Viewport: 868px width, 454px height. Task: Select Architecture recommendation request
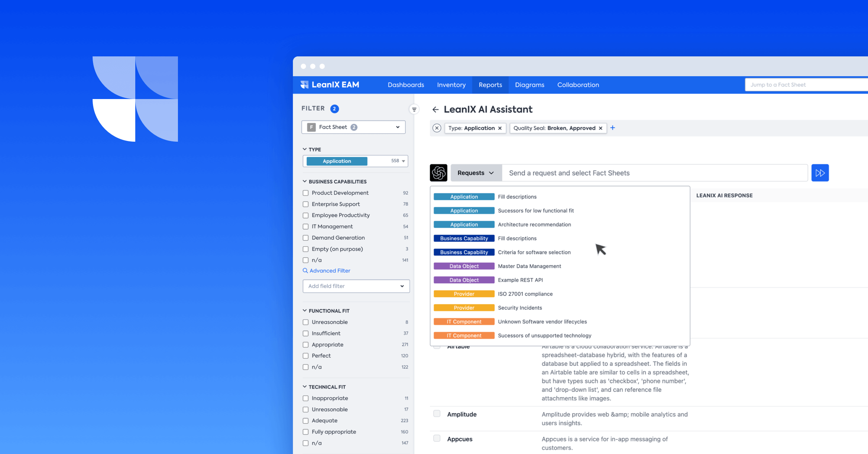pyautogui.click(x=534, y=224)
